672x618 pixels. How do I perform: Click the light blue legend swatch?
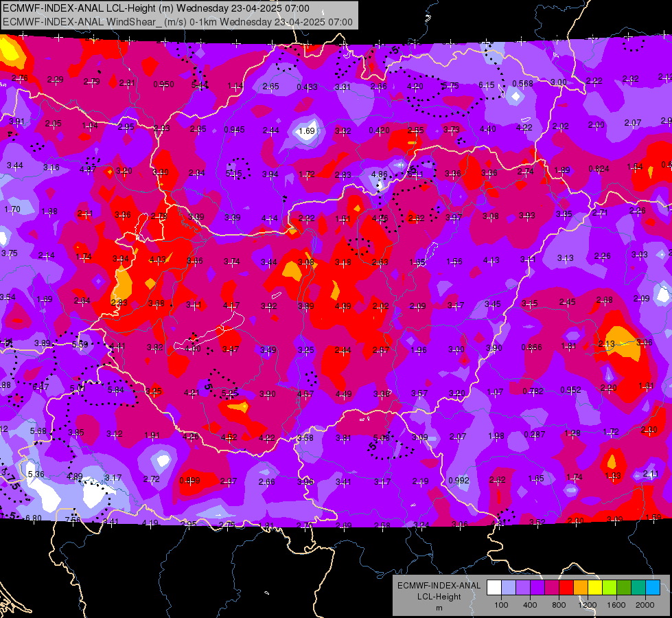[653, 588]
